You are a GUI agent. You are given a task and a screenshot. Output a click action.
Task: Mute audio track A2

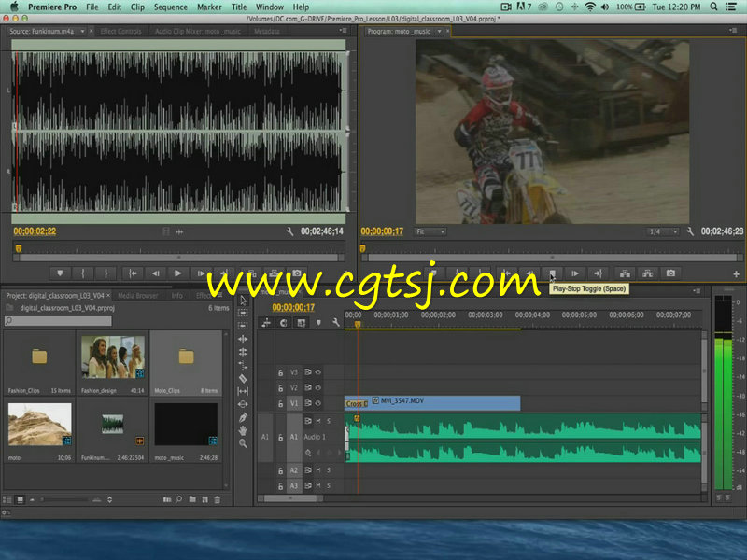pos(318,470)
